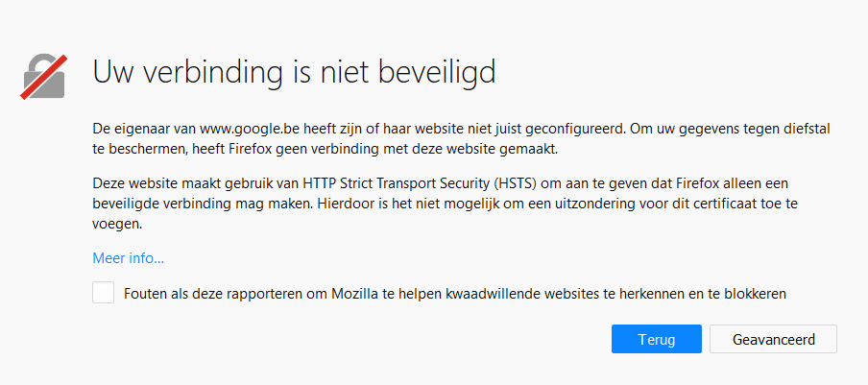Click the red slash across the padlock
This screenshot has height=385, width=868.
click(44, 77)
